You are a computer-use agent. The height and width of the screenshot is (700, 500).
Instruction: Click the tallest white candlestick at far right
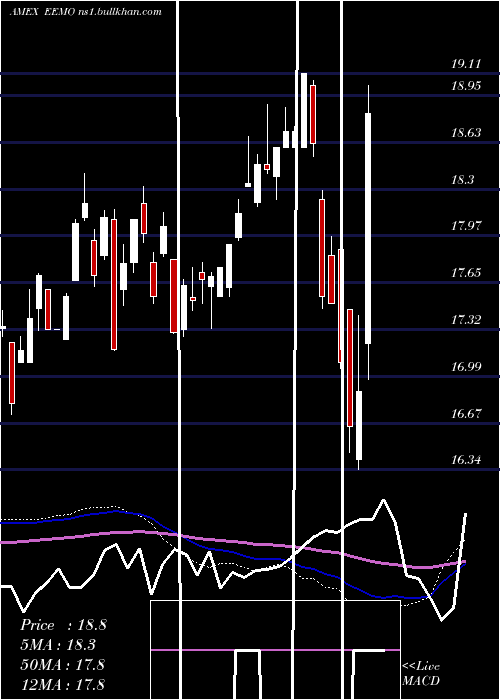(x=368, y=229)
